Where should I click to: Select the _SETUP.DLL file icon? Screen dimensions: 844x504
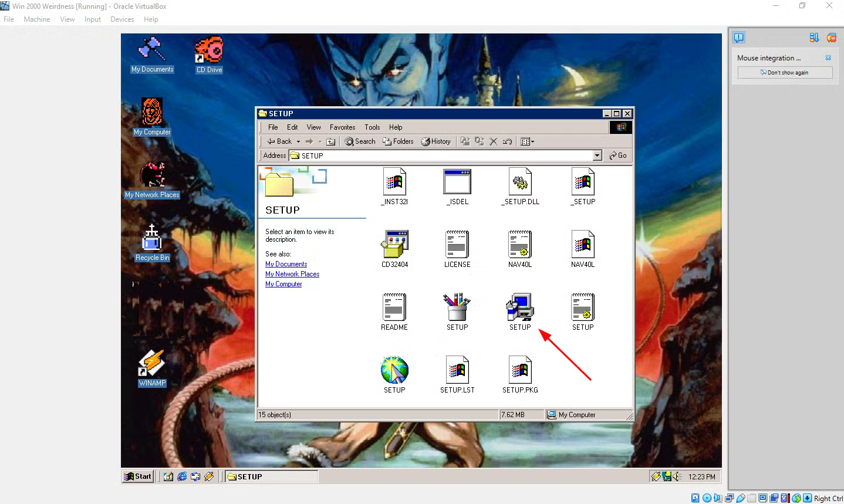pyautogui.click(x=520, y=182)
